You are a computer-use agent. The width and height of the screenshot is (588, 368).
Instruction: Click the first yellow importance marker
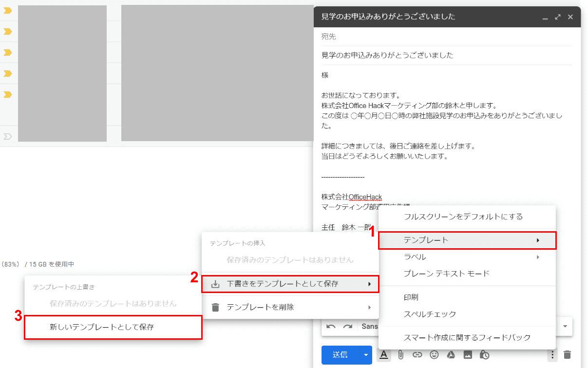point(8,10)
